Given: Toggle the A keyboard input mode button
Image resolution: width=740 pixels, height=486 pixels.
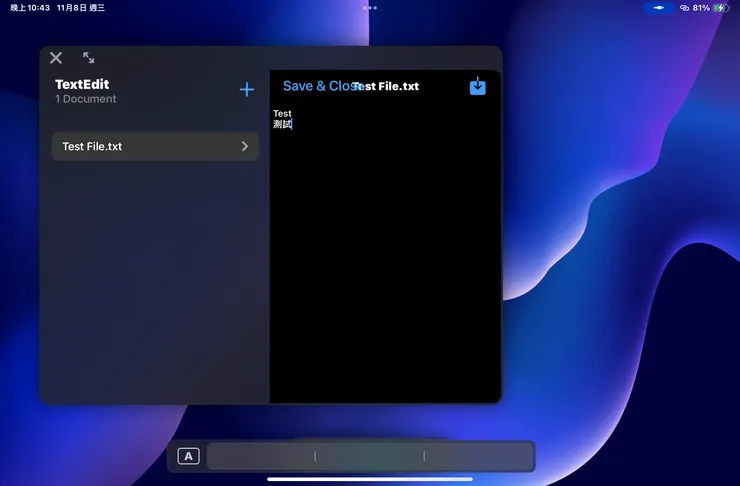Looking at the screenshot, I should (x=188, y=456).
